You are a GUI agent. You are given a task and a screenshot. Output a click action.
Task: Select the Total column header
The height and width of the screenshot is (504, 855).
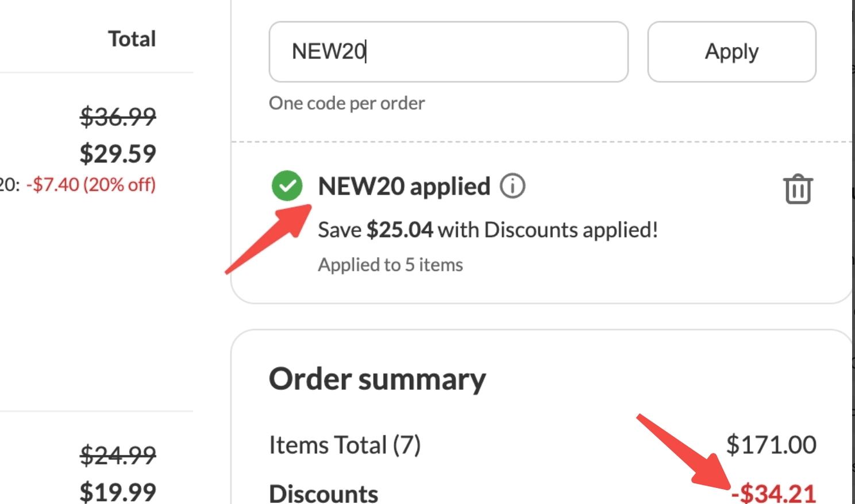click(130, 38)
